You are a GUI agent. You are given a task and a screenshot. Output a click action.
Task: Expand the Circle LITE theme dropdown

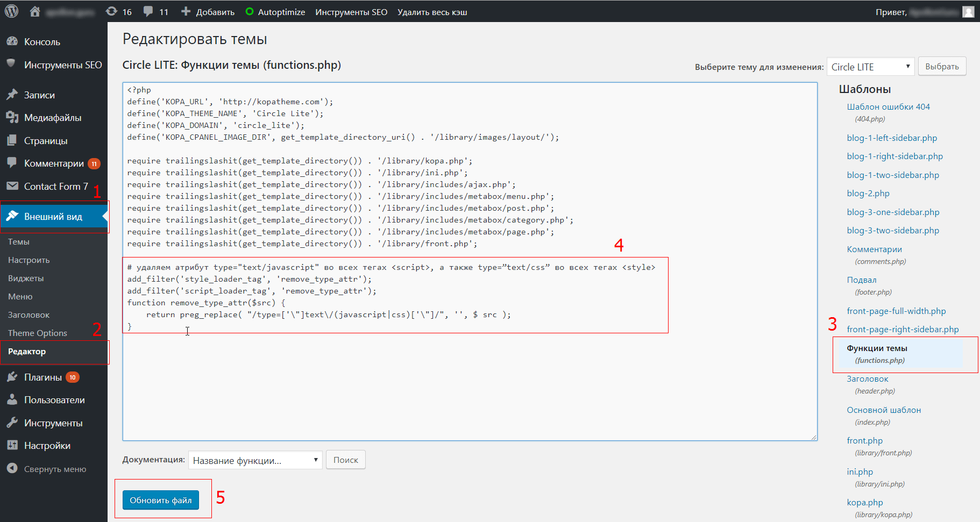(x=870, y=67)
